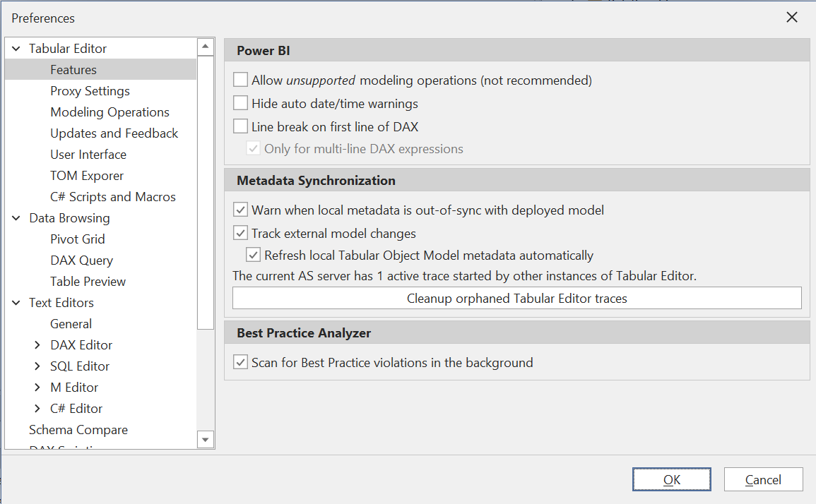Image resolution: width=816 pixels, height=504 pixels.
Task: Click scroll down arrow in tree panel
Action: (206, 440)
